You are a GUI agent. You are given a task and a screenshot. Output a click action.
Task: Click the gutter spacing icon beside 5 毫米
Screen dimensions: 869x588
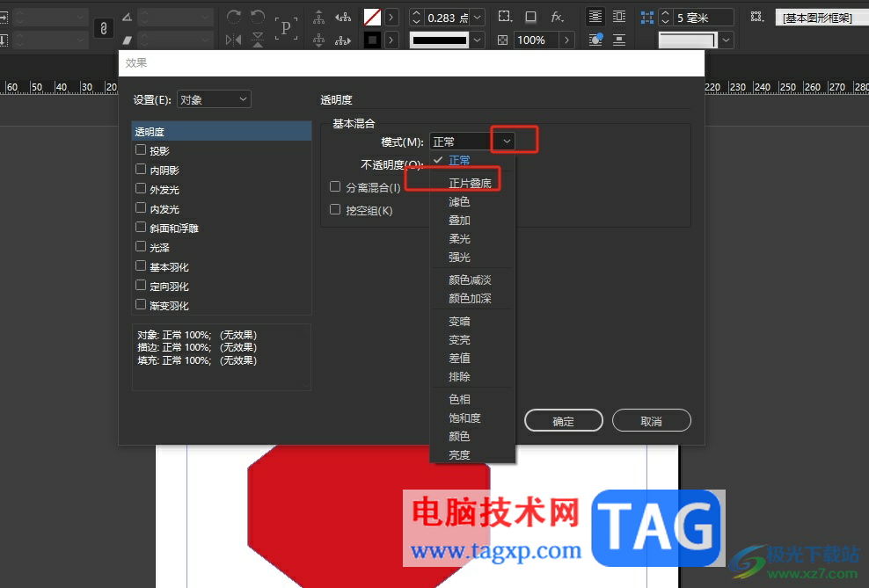[x=646, y=18]
